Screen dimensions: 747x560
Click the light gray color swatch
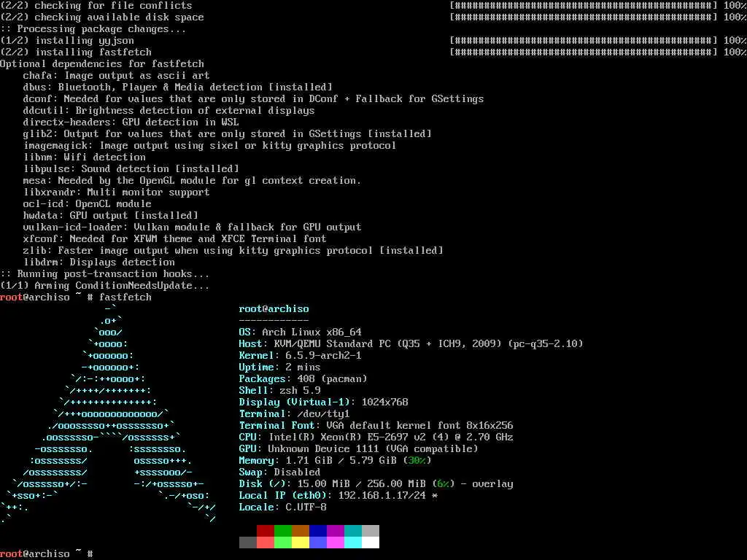pos(371,531)
